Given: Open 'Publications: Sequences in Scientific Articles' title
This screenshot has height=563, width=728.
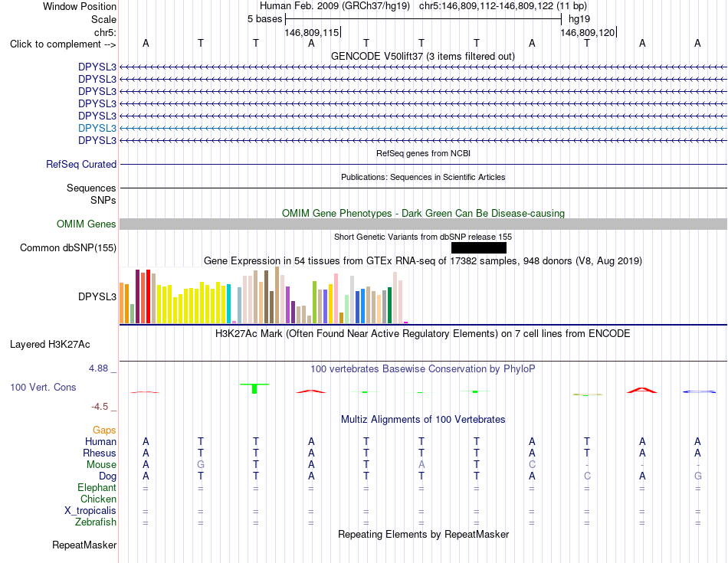Looking at the screenshot, I should pyautogui.click(x=423, y=177).
